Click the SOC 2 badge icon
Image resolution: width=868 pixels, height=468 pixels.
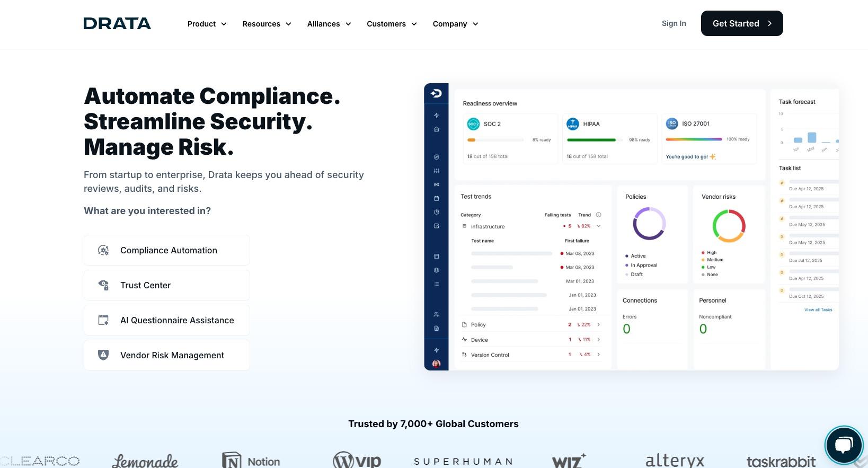point(473,124)
